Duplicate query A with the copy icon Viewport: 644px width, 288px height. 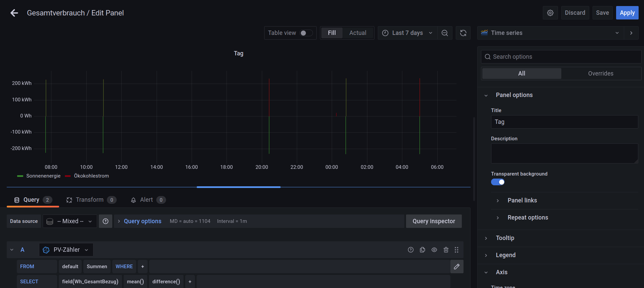coord(422,250)
